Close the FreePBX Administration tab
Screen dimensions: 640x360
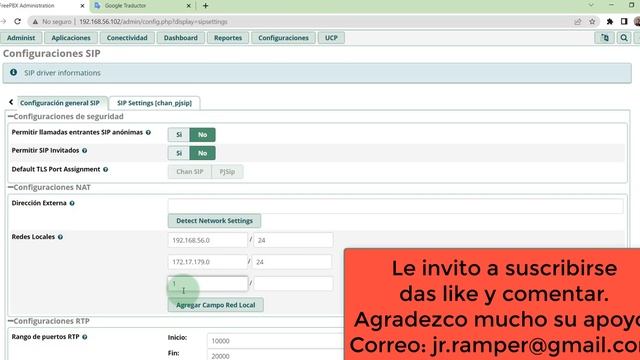pos(82,6)
